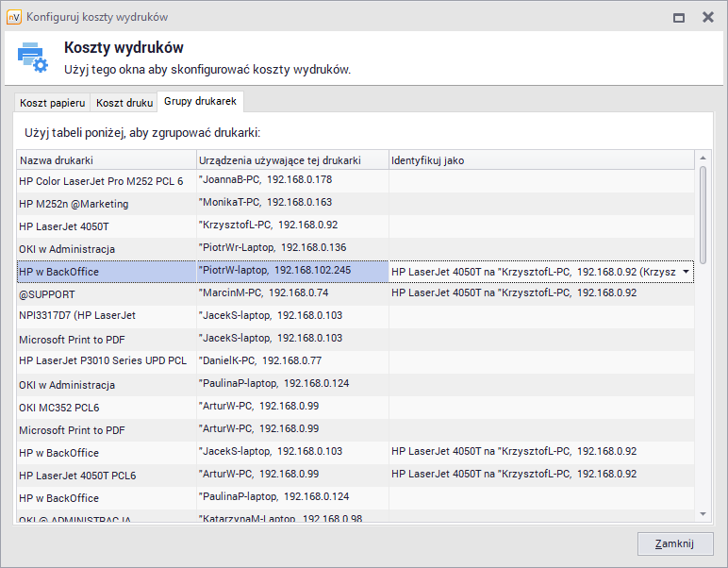Click the printer settings icon in header
The width and height of the screenshot is (728, 568).
(32, 58)
